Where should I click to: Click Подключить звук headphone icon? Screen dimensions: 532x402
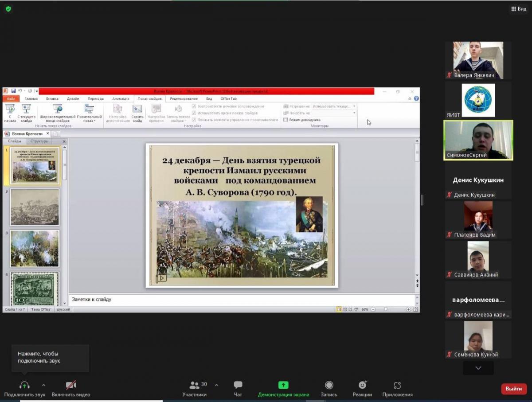tap(24, 385)
